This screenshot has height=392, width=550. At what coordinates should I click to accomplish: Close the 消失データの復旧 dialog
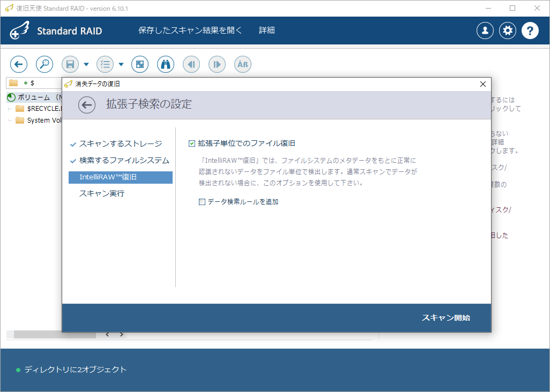pyautogui.click(x=482, y=84)
